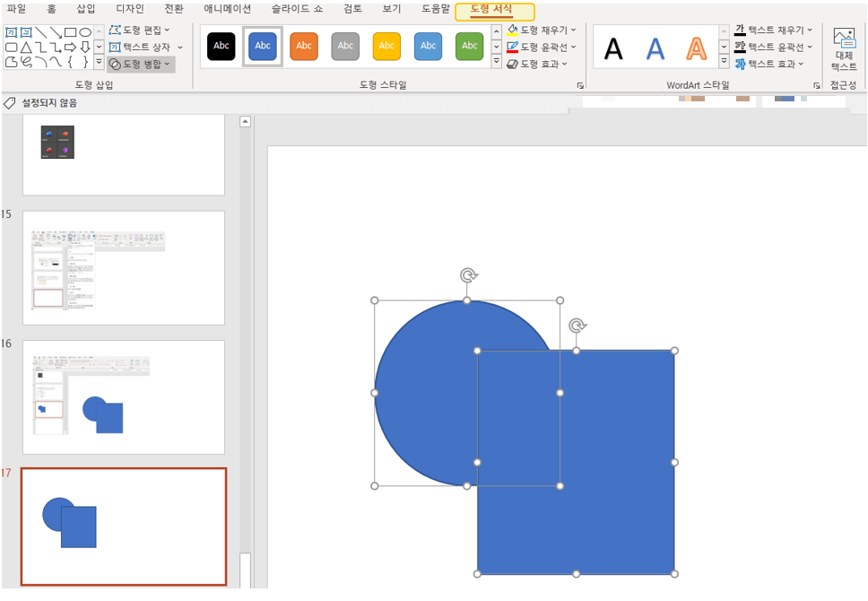Choose the Rectangle shape in the gallery
The height and width of the screenshot is (601, 868).
pos(70,32)
